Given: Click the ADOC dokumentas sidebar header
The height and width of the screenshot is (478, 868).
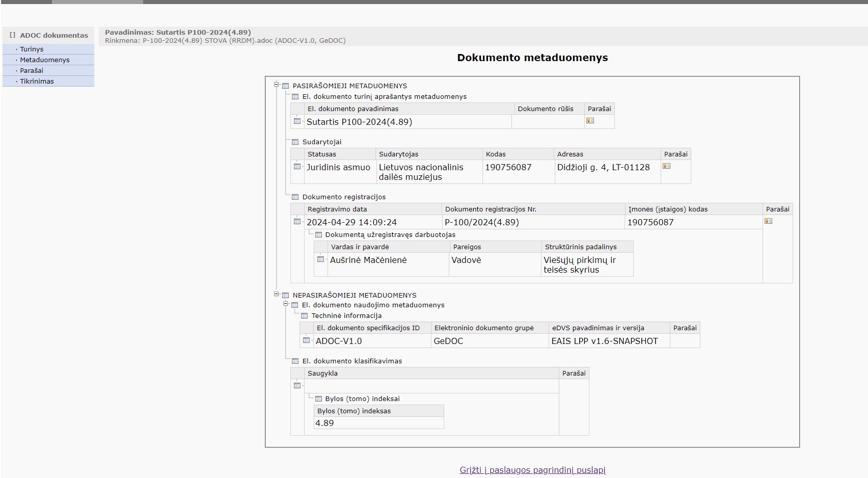Looking at the screenshot, I should tap(53, 35).
